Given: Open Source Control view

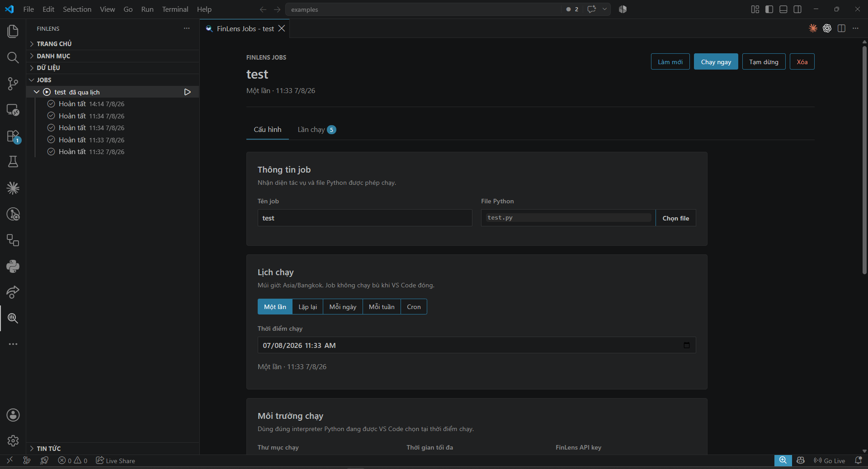Looking at the screenshot, I should click(13, 84).
